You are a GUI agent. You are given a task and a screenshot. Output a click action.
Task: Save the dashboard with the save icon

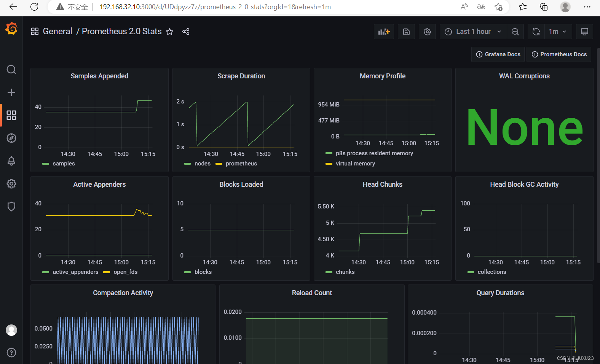click(x=406, y=32)
